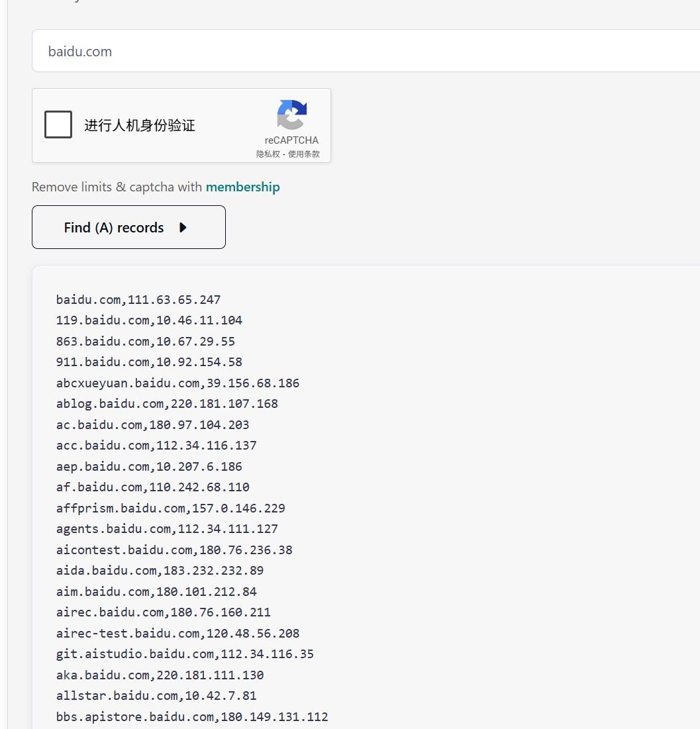Viewport: 700px width, 729px height.
Task: Open the reCAPTCHA 使用条款 terms link
Action: (x=304, y=154)
